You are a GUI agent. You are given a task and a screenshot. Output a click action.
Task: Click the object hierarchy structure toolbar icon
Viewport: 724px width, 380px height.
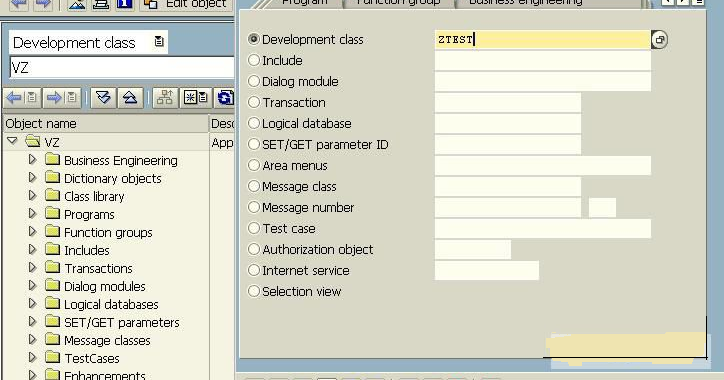tap(165, 97)
